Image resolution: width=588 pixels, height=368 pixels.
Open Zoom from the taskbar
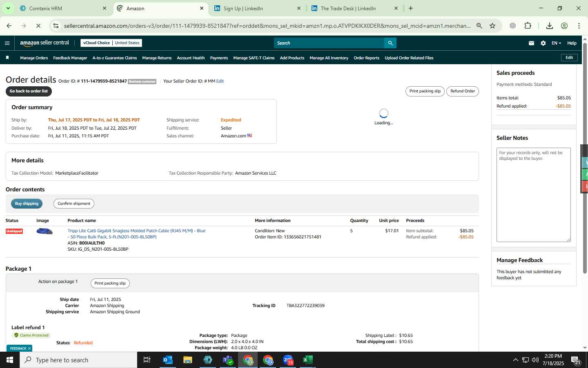[x=288, y=360]
